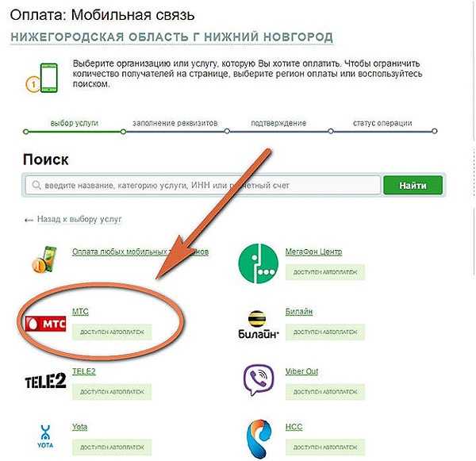
Task: Click the Viber Out purple logo
Action: (259, 380)
